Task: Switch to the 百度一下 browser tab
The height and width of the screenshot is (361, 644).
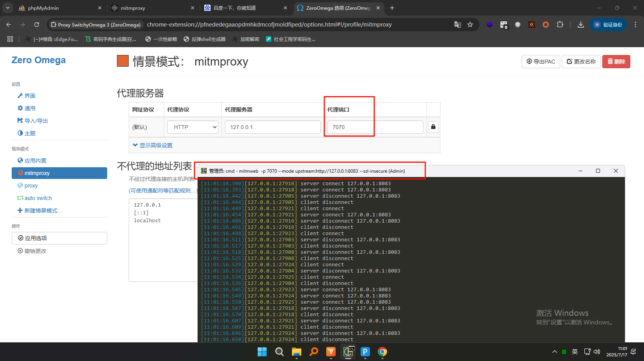Action: (x=245, y=8)
